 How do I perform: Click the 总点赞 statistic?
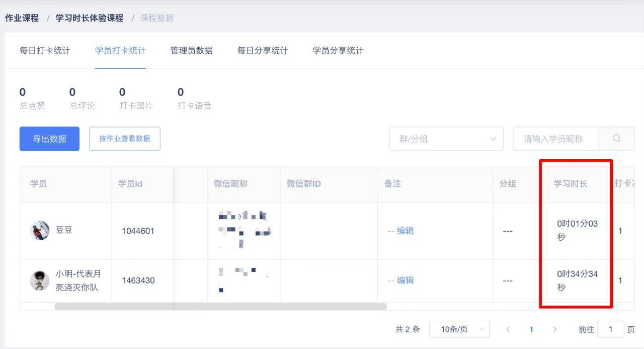[x=32, y=98]
